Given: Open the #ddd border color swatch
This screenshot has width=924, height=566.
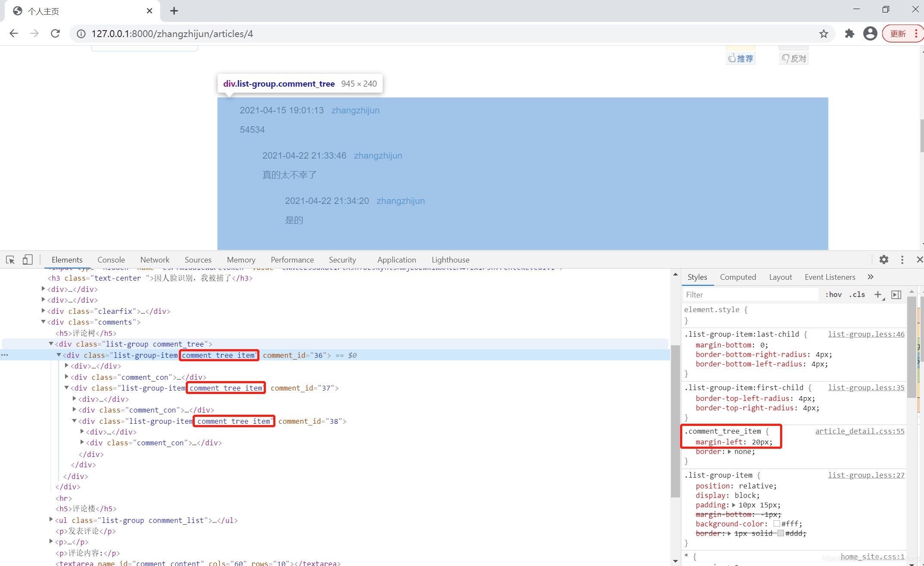Looking at the screenshot, I should [x=780, y=533].
